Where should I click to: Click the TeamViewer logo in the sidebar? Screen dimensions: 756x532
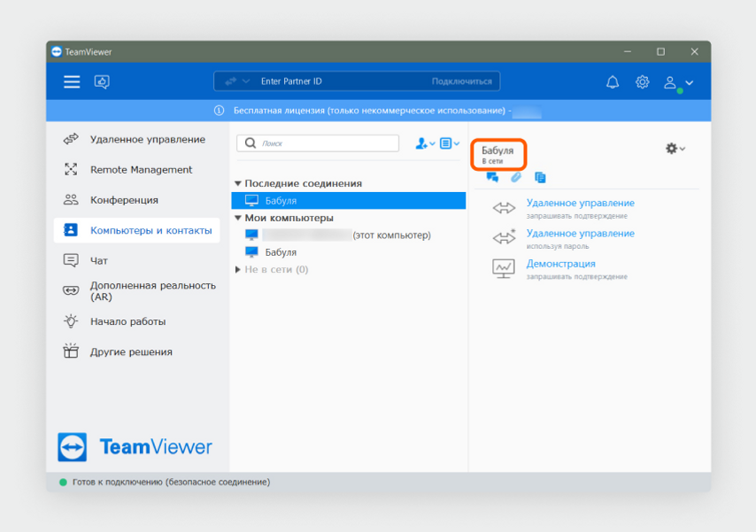tap(135, 447)
